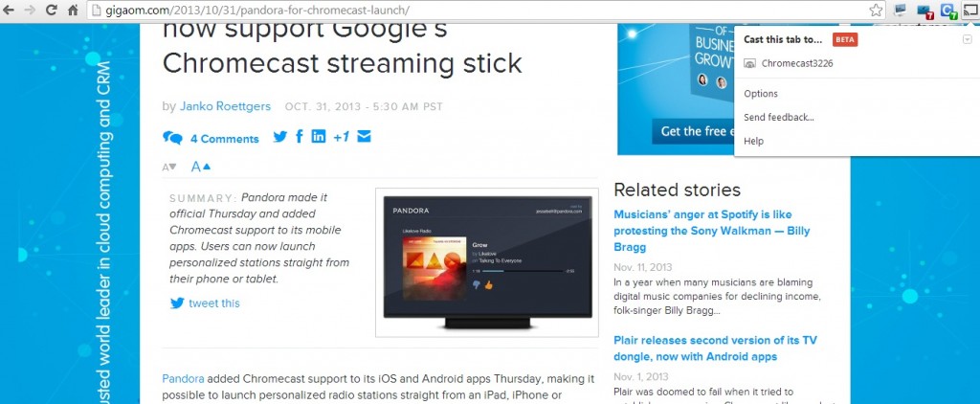This screenshot has width=980, height=404.
Task: Bookmark this page with the star icon
Action: pyautogui.click(x=877, y=10)
